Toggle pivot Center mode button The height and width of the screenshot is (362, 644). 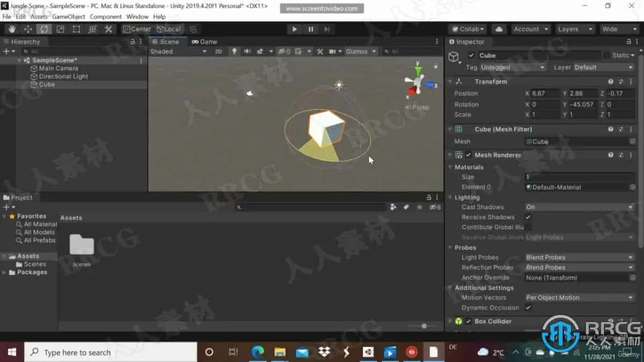coord(137,29)
